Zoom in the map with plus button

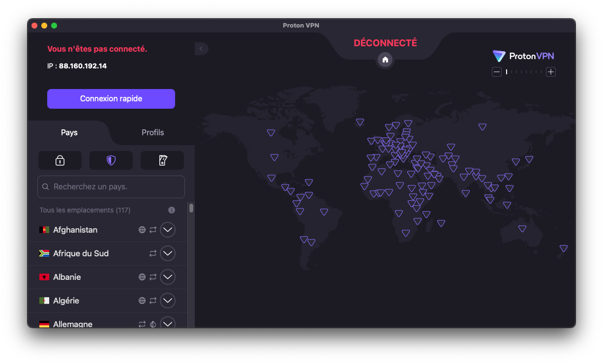tap(551, 72)
